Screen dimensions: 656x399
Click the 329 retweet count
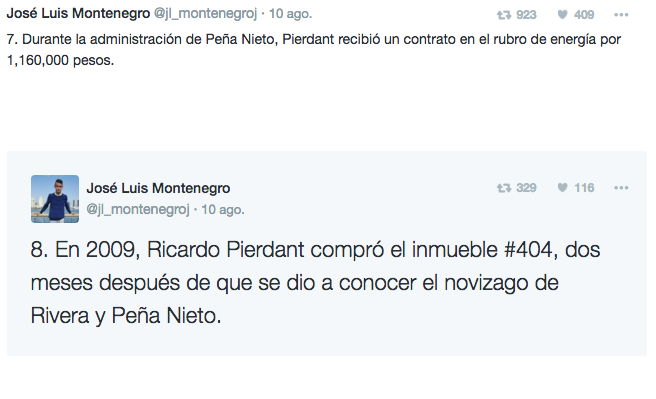click(526, 188)
